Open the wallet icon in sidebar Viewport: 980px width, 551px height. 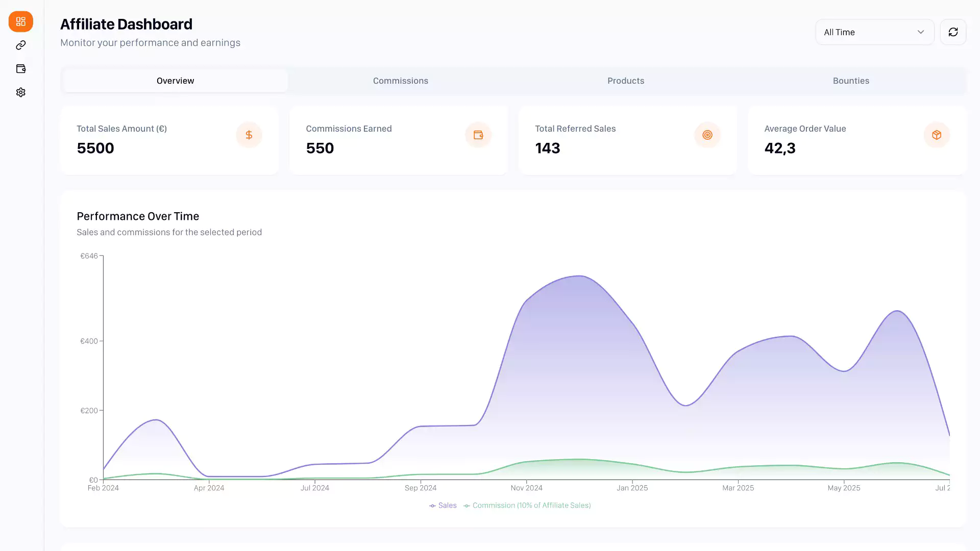coord(20,69)
